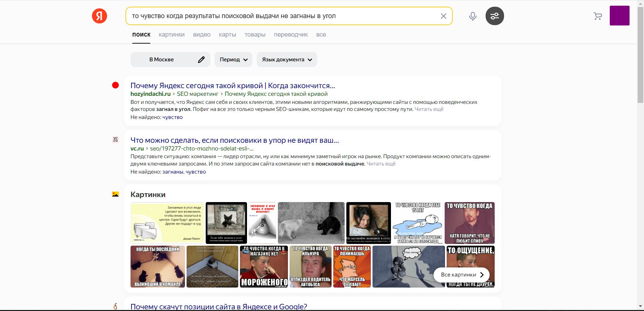Open the То чувство когда тебе 15 лет meme
644x311 pixels.
pos(418,223)
